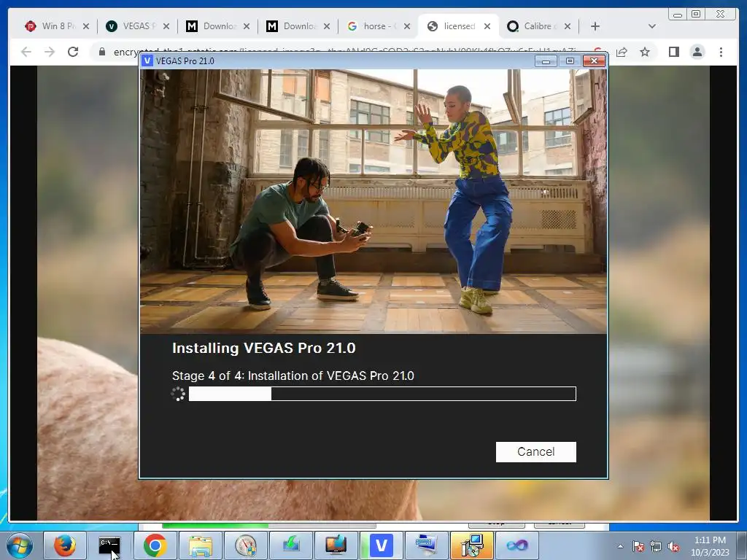Screen dimensions: 747x560
Task: Share this page via Chrome share icon
Action: pyautogui.click(x=622, y=52)
